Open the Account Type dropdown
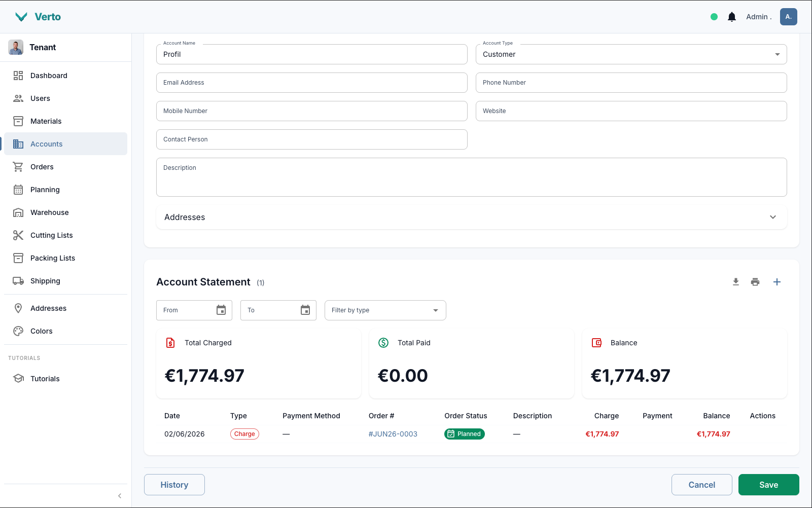Viewport: 812px width, 508px height. click(631, 54)
